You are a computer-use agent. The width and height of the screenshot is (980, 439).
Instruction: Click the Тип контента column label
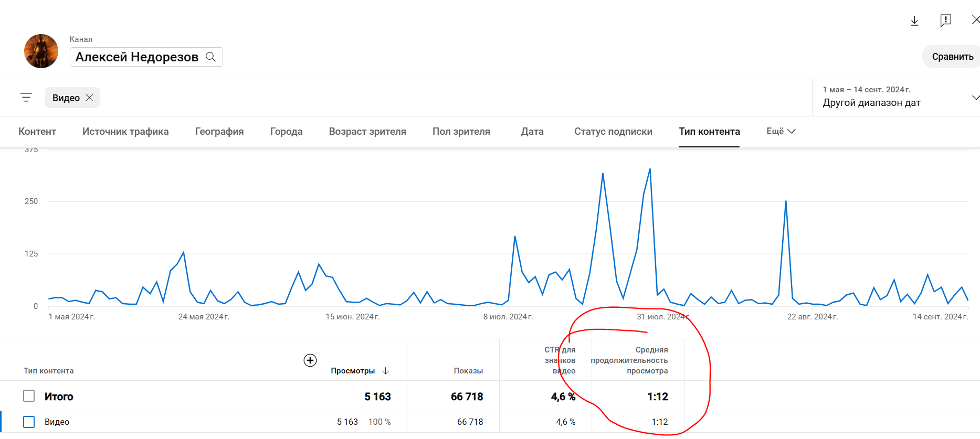coord(49,371)
